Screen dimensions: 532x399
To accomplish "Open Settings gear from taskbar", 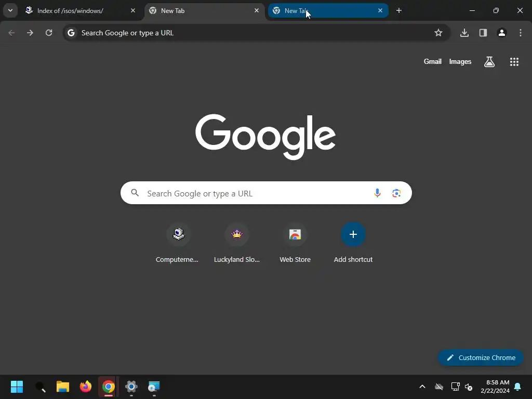I will [x=131, y=387].
